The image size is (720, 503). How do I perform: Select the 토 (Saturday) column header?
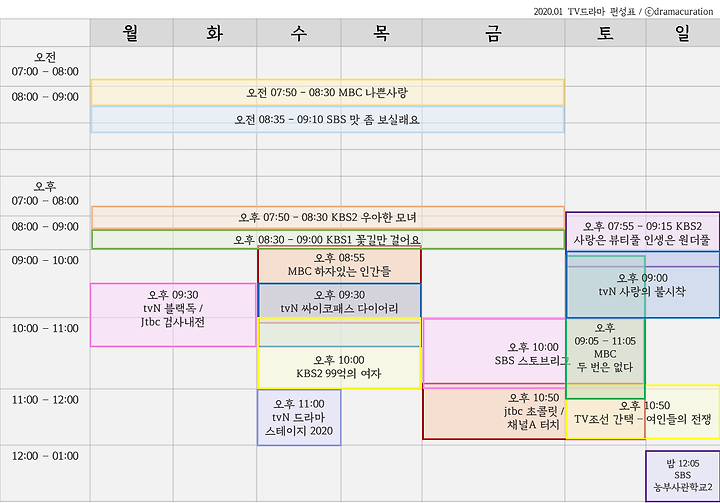pyautogui.click(x=605, y=33)
